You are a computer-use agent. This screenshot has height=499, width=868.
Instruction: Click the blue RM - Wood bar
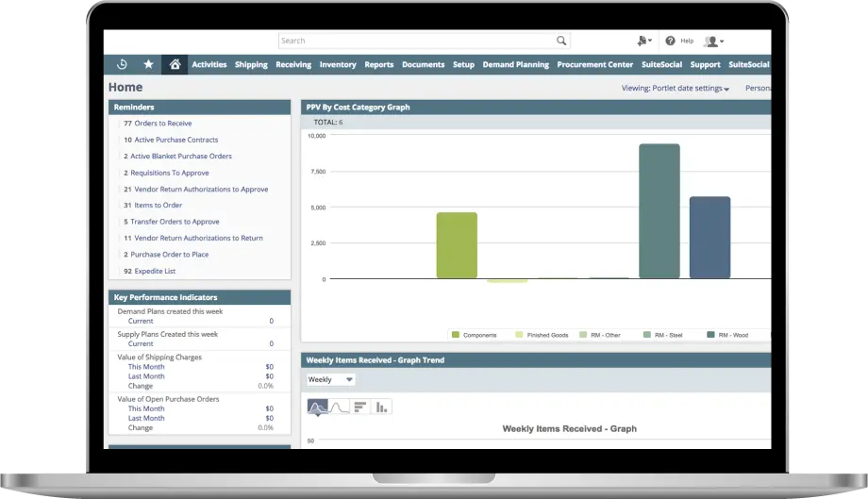tap(709, 238)
